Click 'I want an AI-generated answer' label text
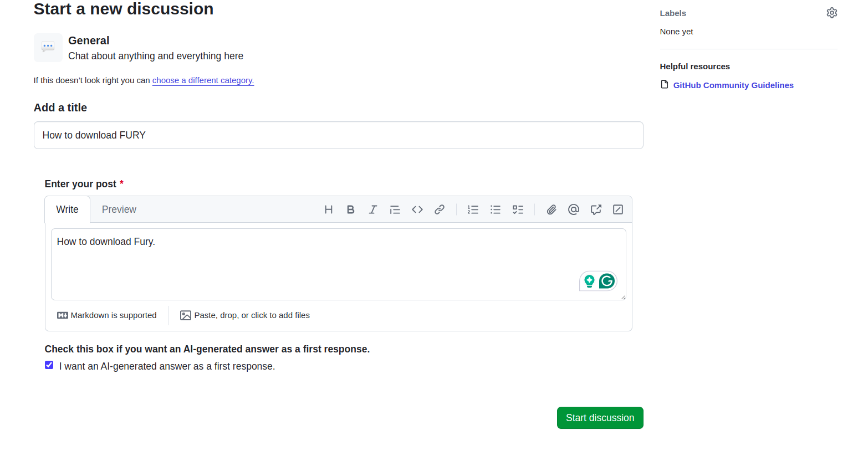Screen dimensions: 868x476 [x=167, y=366]
